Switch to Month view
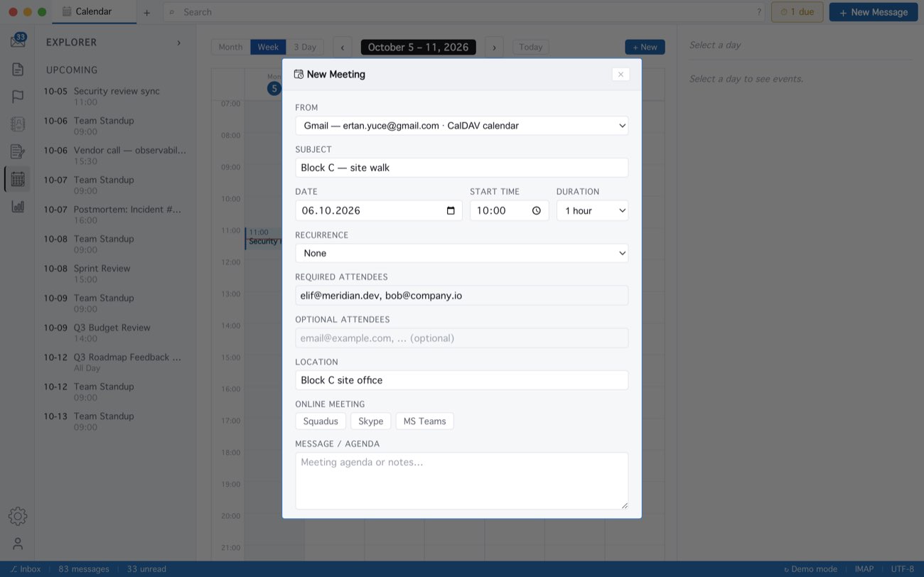This screenshot has height=577, width=924. [x=230, y=47]
